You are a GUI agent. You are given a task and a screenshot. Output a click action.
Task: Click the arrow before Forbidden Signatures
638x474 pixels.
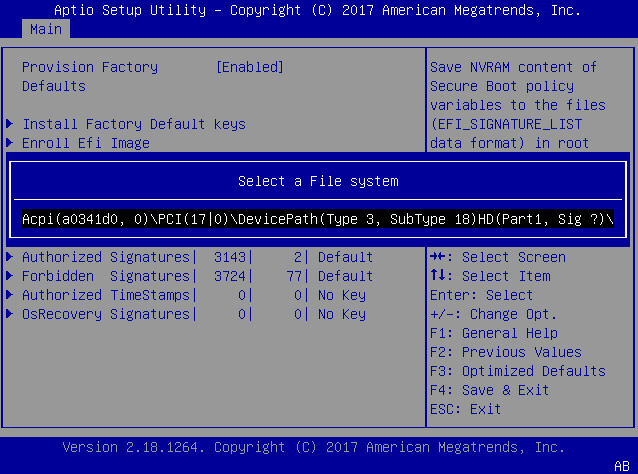click(x=10, y=275)
